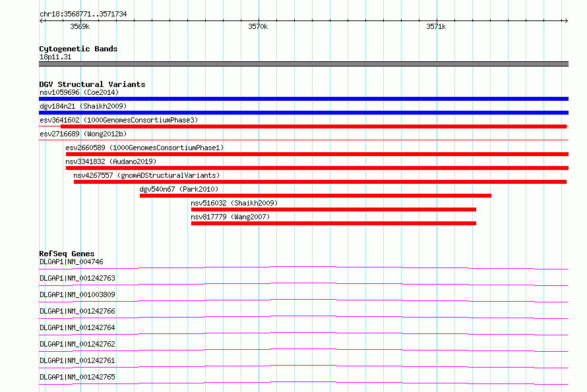Image resolution: width=587 pixels, height=392 pixels.
Task: Click the magenta intron line of NM_001242763
Action: click(303, 284)
